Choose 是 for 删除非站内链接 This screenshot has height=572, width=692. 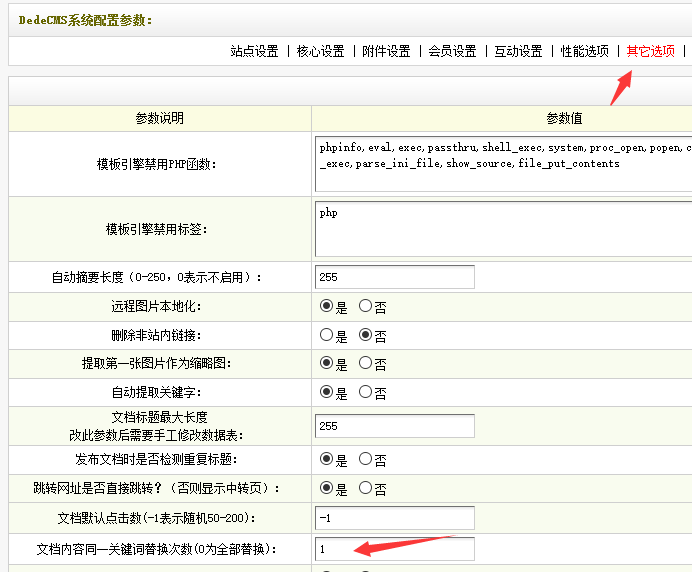[326, 336]
